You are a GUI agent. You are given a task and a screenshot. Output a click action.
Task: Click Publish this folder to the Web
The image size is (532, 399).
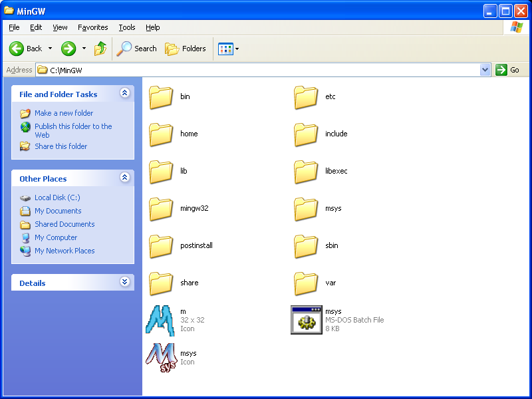pyautogui.click(x=73, y=130)
